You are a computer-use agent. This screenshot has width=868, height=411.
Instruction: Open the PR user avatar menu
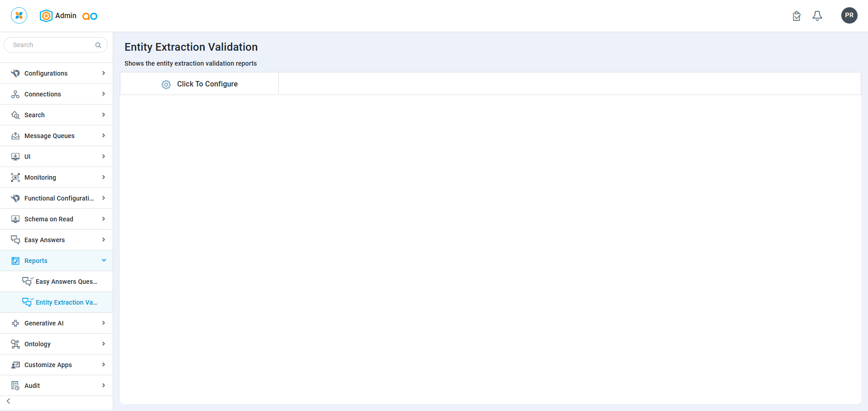coord(849,15)
